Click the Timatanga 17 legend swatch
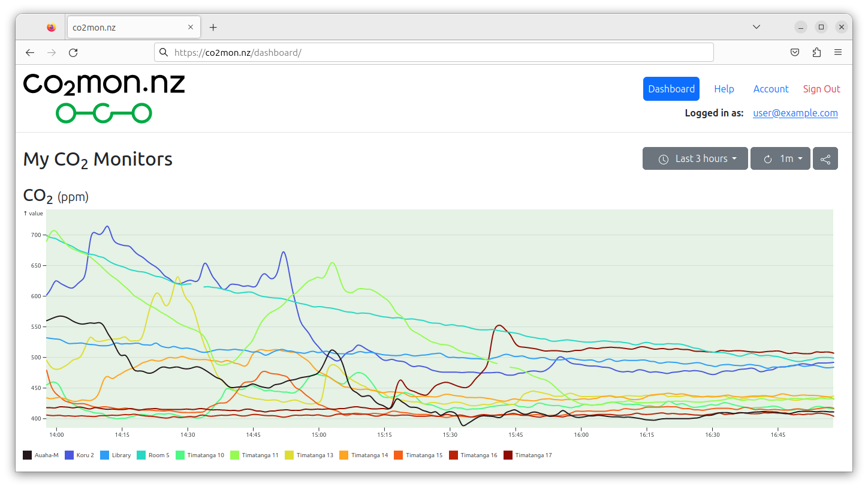 508,455
